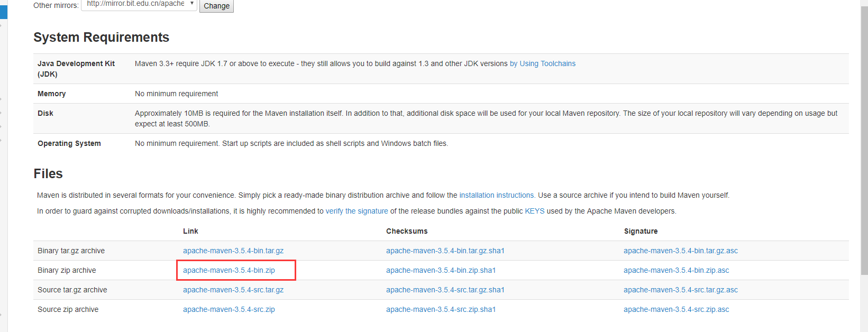Open the src.tar.gz.asc signature link

point(680,290)
